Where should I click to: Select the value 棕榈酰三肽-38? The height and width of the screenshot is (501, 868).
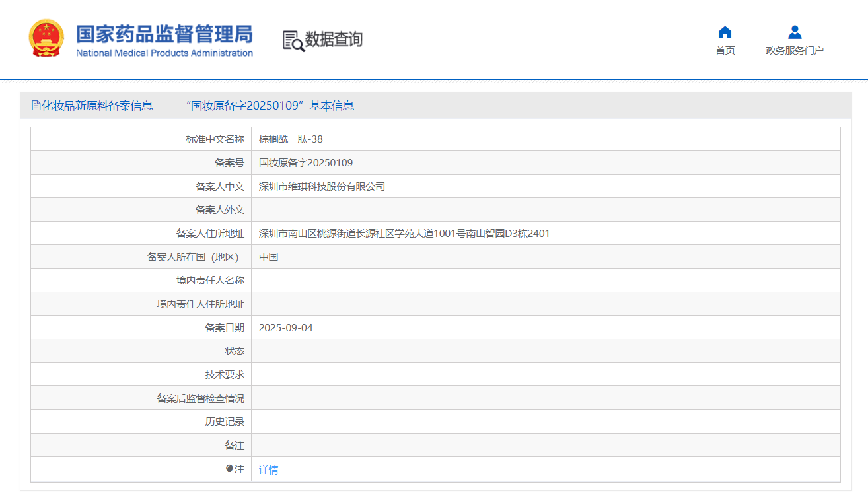click(291, 139)
